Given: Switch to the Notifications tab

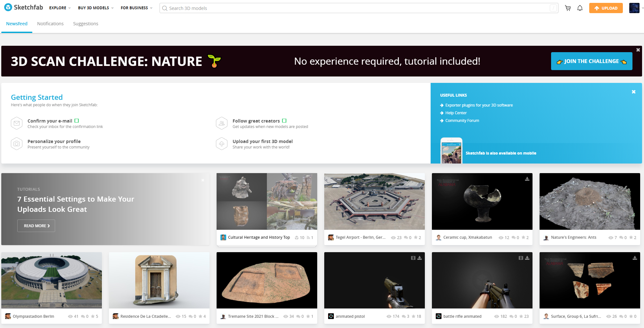Looking at the screenshot, I should (x=50, y=24).
